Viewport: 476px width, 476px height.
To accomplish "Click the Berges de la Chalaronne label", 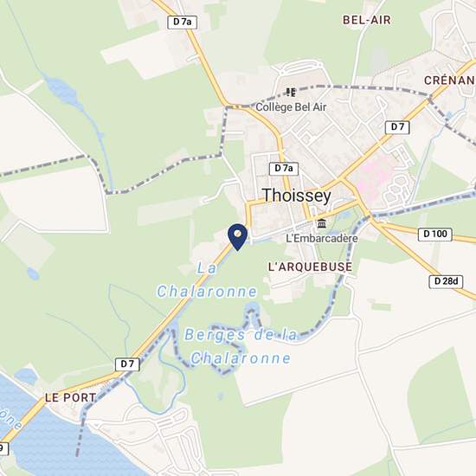I will pos(241,347).
